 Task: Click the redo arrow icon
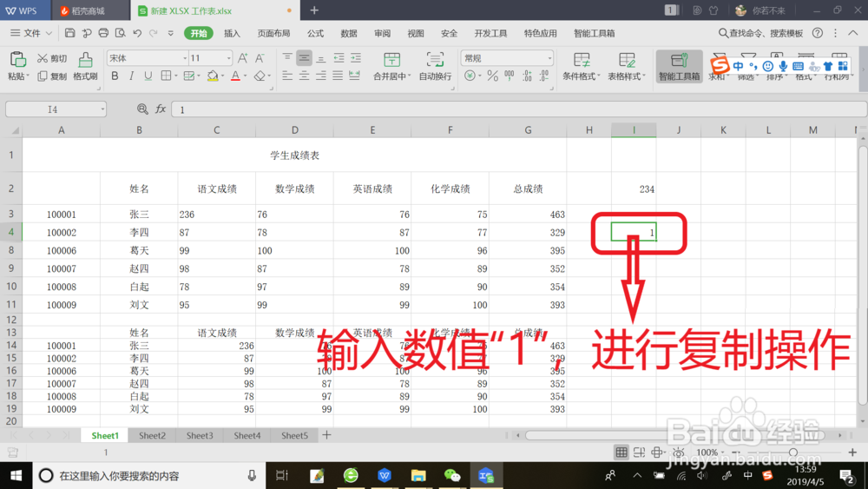(154, 33)
